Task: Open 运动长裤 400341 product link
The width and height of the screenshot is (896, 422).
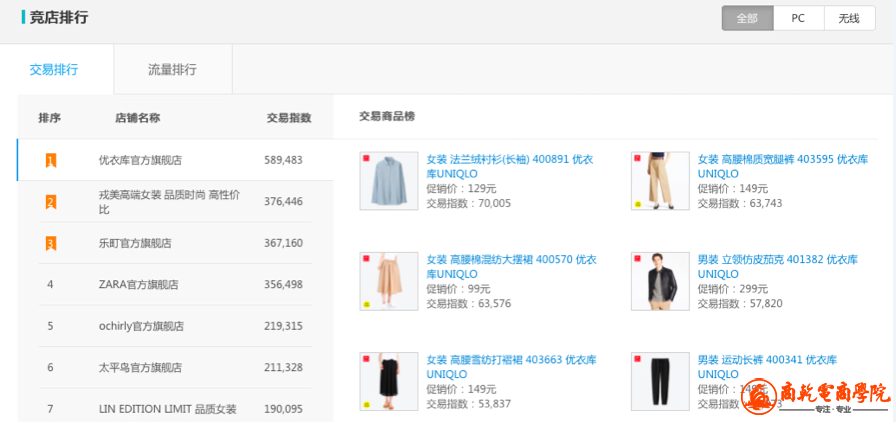Action: point(767,367)
